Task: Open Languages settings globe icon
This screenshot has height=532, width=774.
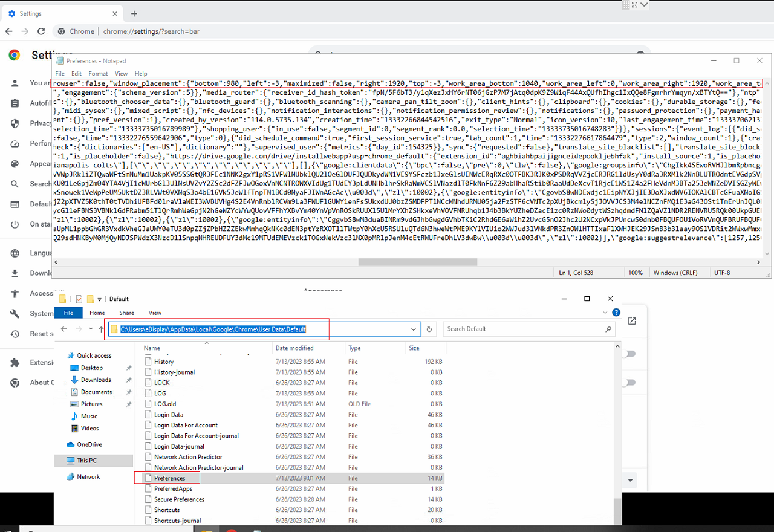Action: click(x=15, y=253)
